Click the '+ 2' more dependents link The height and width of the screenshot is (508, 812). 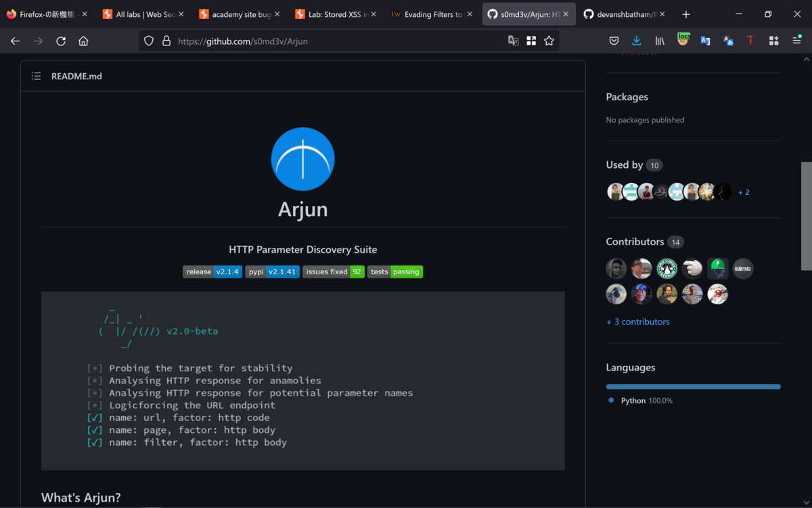(x=744, y=192)
